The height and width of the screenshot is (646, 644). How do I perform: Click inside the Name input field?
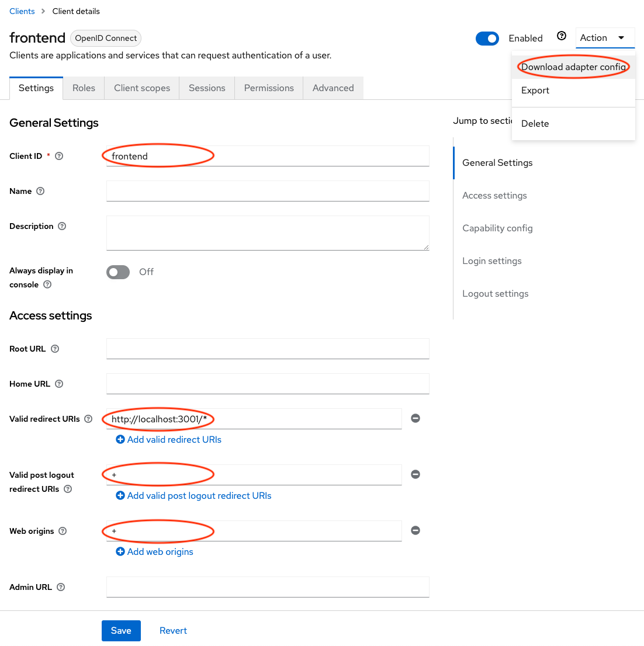point(268,191)
